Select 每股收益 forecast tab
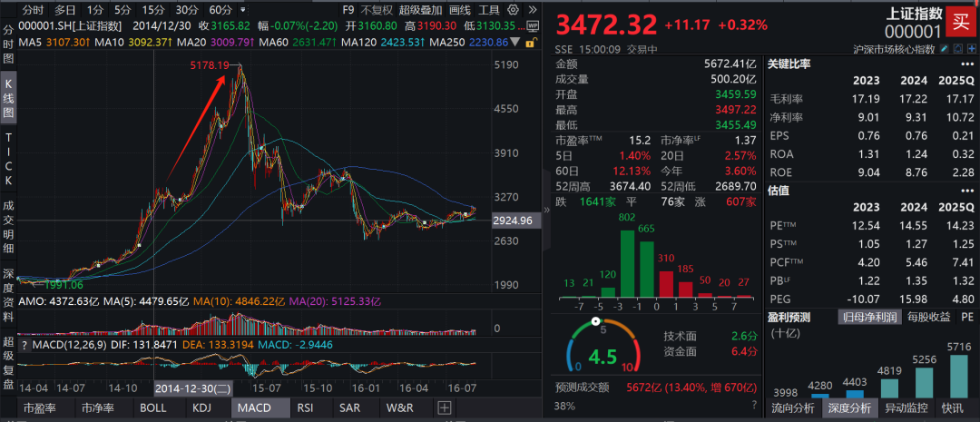The image size is (980, 422). click(927, 318)
